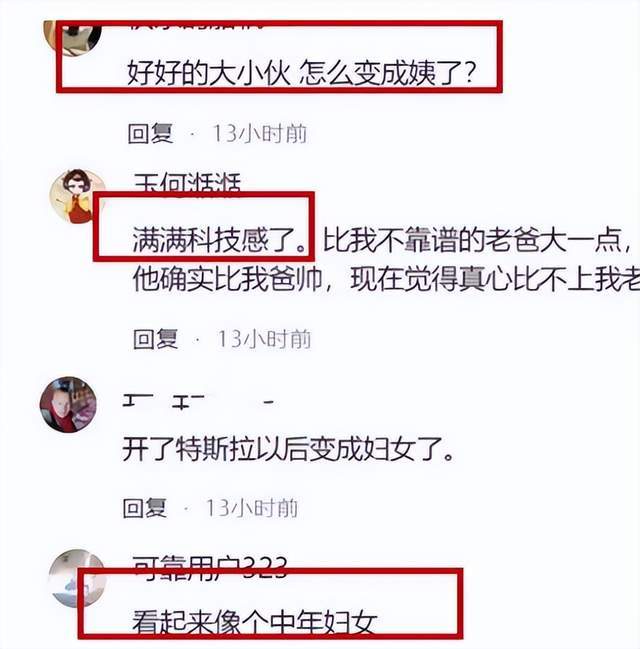Click the text 比我不靠谱的老爸大一点
640x649 pixels.
[x=477, y=240]
